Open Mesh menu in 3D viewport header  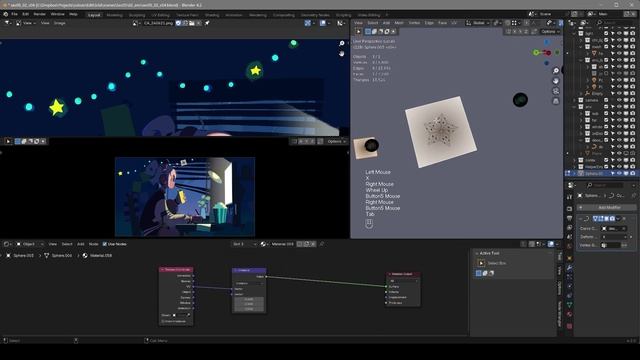coord(399,23)
